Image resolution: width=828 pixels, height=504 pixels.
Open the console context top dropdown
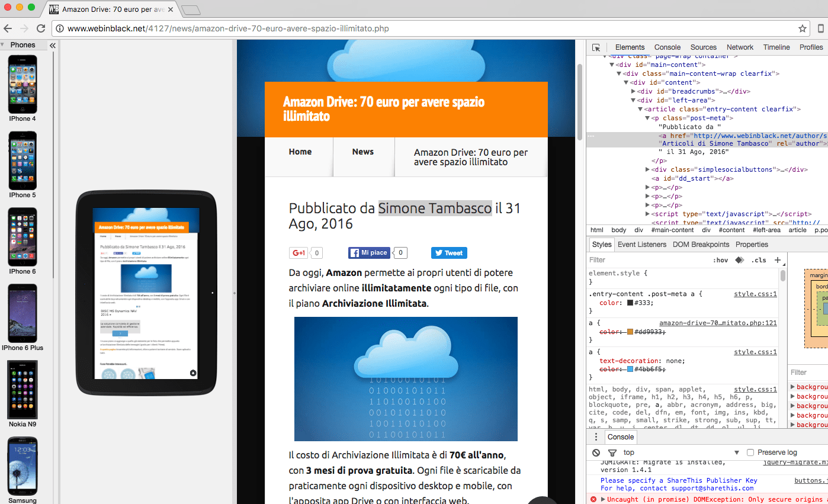pyautogui.click(x=681, y=452)
